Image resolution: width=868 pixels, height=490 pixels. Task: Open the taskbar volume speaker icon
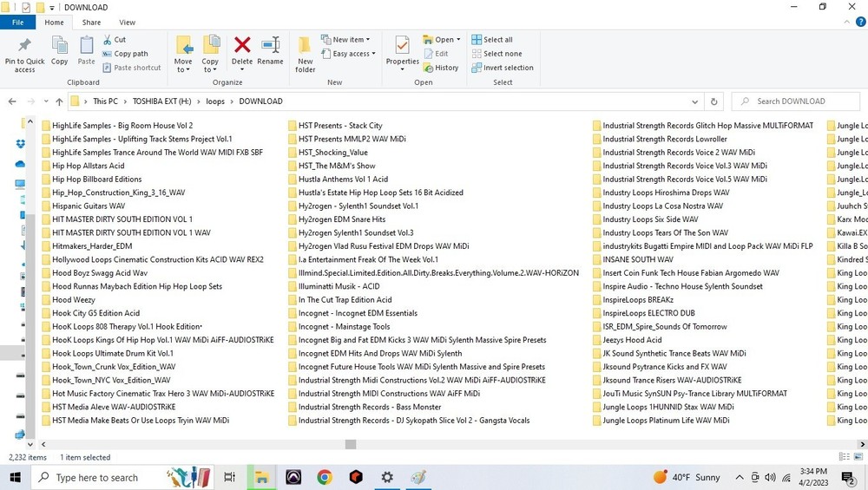[x=770, y=477]
